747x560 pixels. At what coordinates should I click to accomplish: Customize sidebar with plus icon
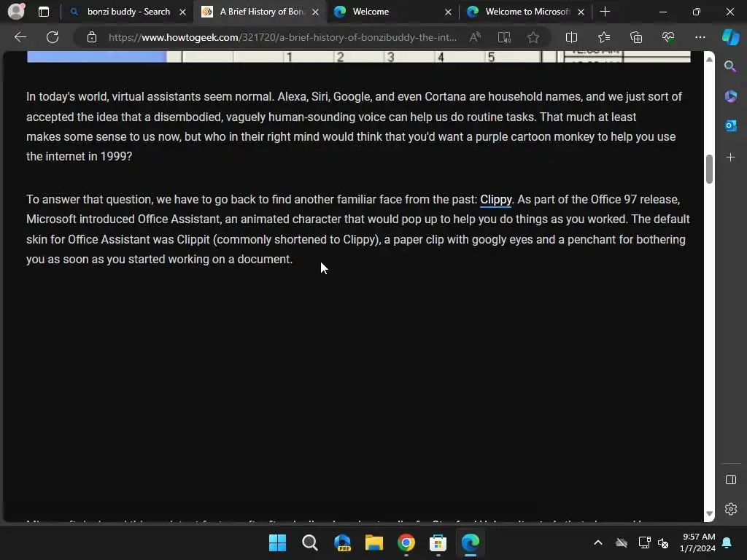(x=730, y=157)
